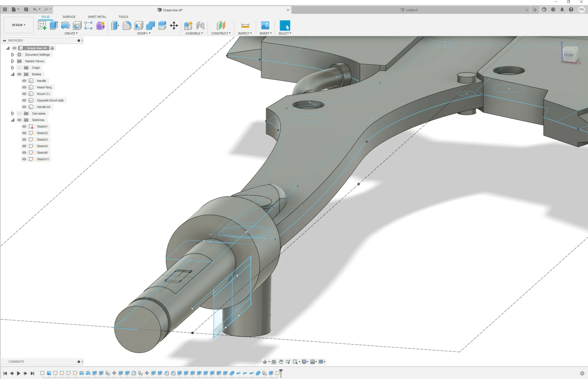Click the Extrude tool icon
This screenshot has height=379, width=588.
tap(54, 25)
